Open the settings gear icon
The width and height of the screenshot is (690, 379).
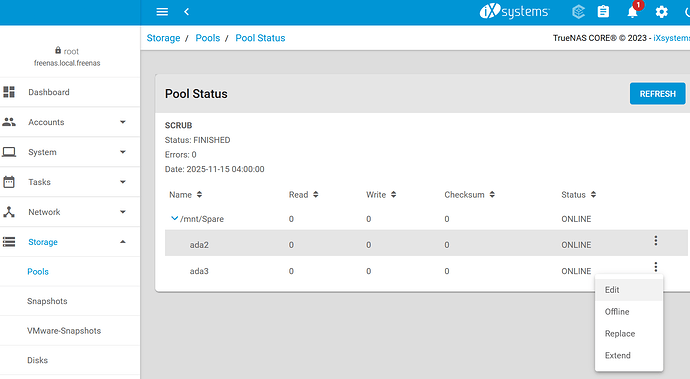point(661,12)
